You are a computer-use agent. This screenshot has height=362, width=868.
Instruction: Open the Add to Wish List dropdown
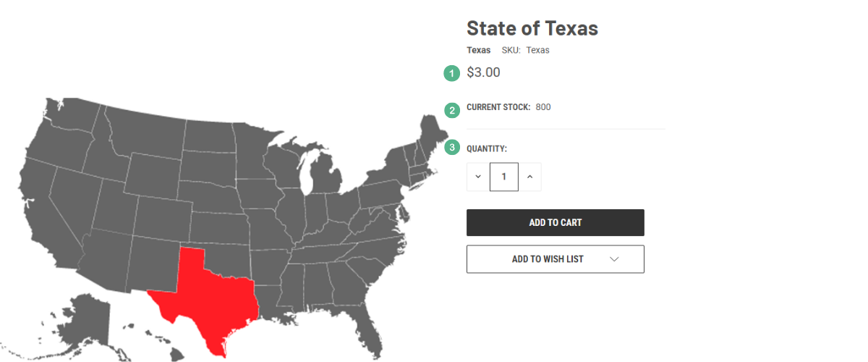point(556,259)
